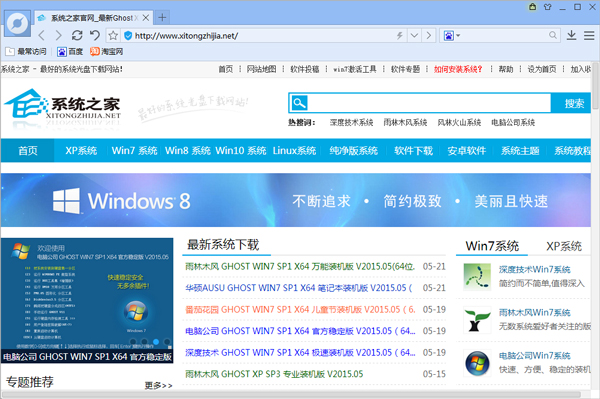
Task: Select 软件下载 in navigation bar
Action: click(413, 151)
